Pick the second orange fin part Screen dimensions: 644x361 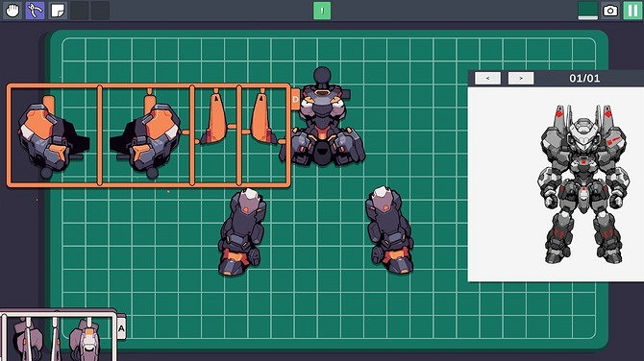tap(262, 118)
